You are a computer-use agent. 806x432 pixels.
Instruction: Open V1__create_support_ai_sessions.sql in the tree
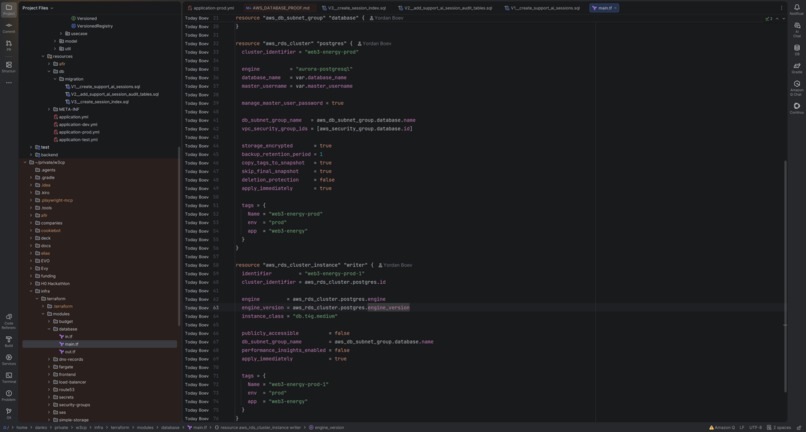tap(103, 87)
